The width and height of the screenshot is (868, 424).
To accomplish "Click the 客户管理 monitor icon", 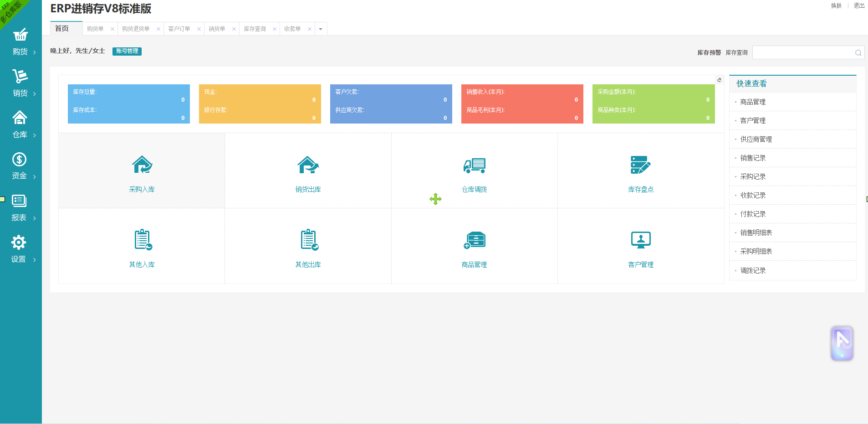I will [641, 240].
